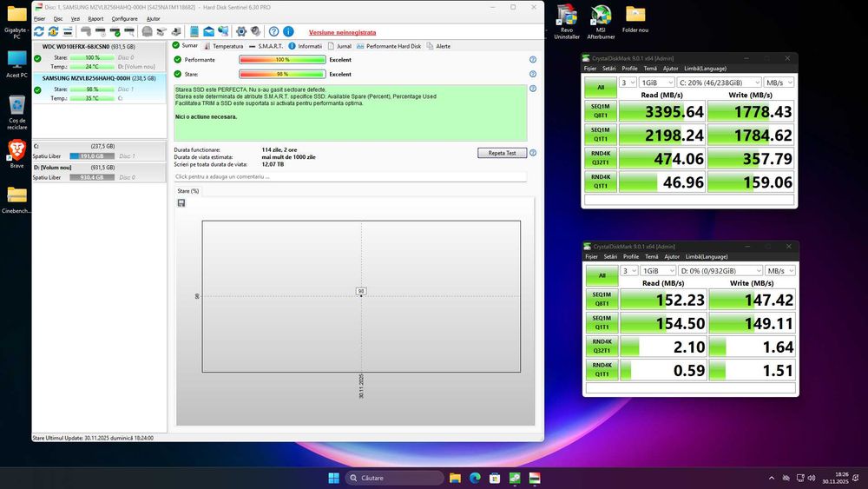This screenshot has width=868, height=489.
Task: Click the refresh icon with yellow warning sign
Action: coord(53,31)
